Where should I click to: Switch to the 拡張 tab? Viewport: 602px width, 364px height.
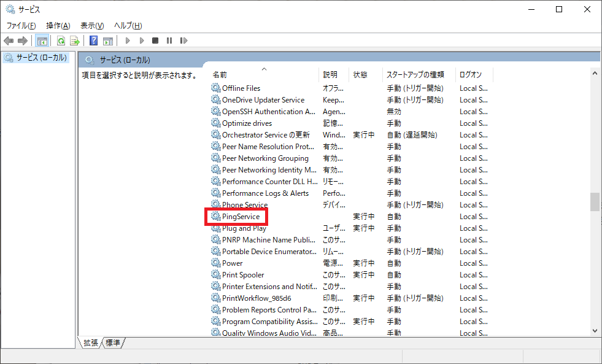(91, 343)
